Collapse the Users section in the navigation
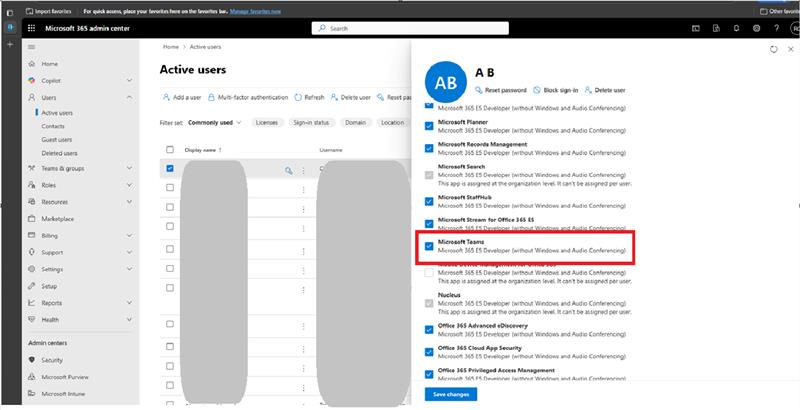Image resolution: width=800 pixels, height=410 pixels. click(129, 97)
